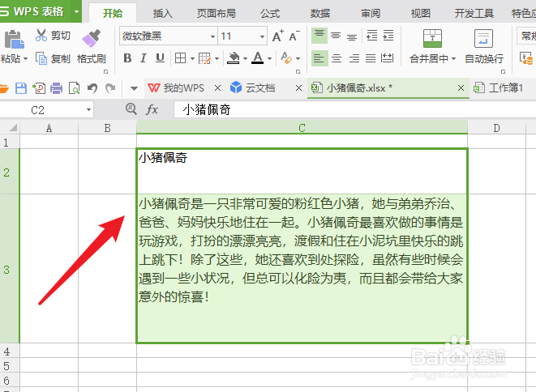Click the zoom magnifier beside formula bar
The image size is (536, 392).
[131, 109]
